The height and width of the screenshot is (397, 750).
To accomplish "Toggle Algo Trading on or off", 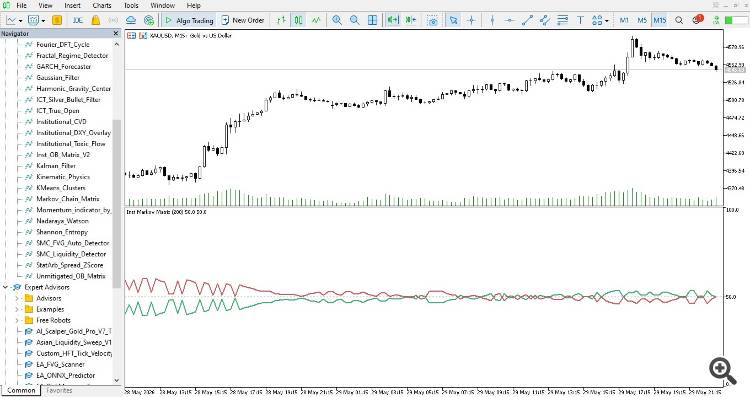I will pyautogui.click(x=189, y=21).
